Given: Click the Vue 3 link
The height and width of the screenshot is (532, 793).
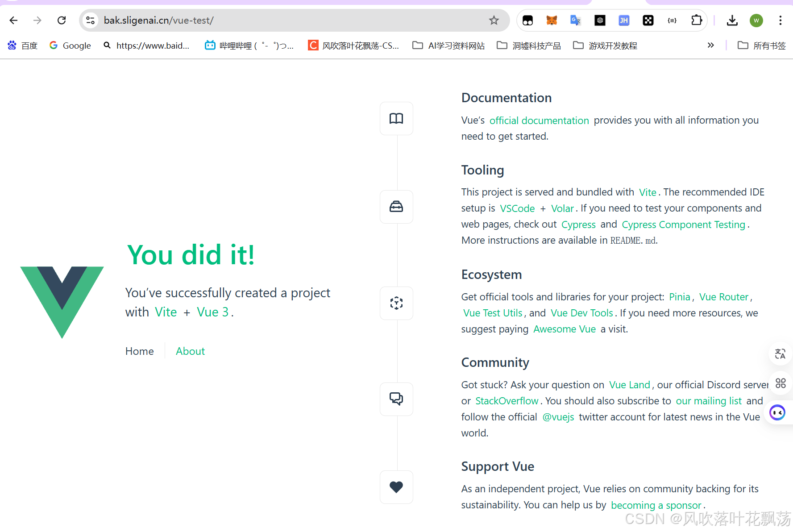Looking at the screenshot, I should (x=213, y=312).
